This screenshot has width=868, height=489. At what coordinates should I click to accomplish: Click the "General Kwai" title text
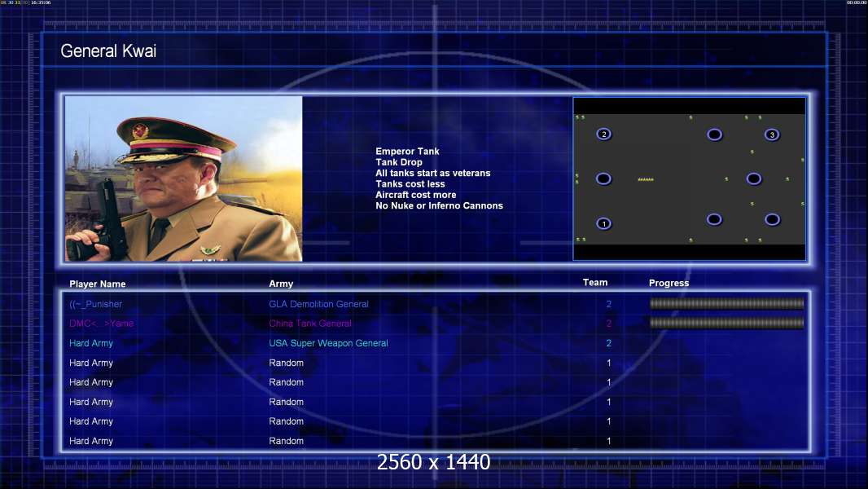point(108,51)
